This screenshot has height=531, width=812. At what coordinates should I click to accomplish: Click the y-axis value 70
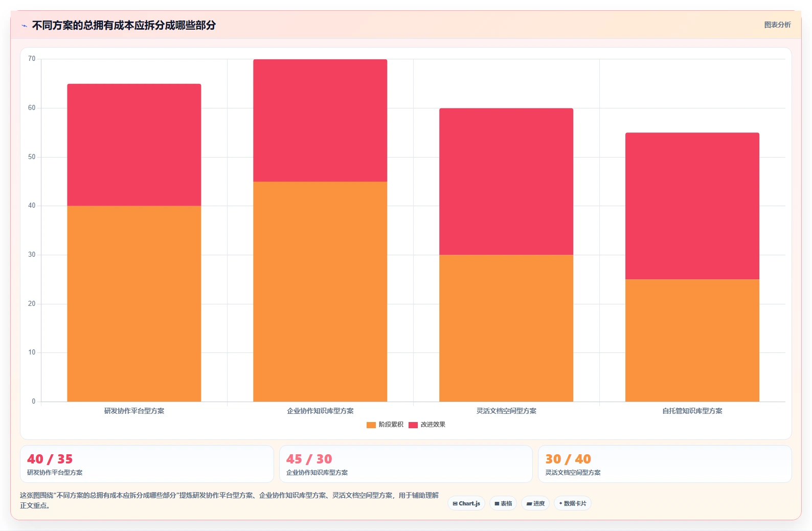pyautogui.click(x=32, y=59)
